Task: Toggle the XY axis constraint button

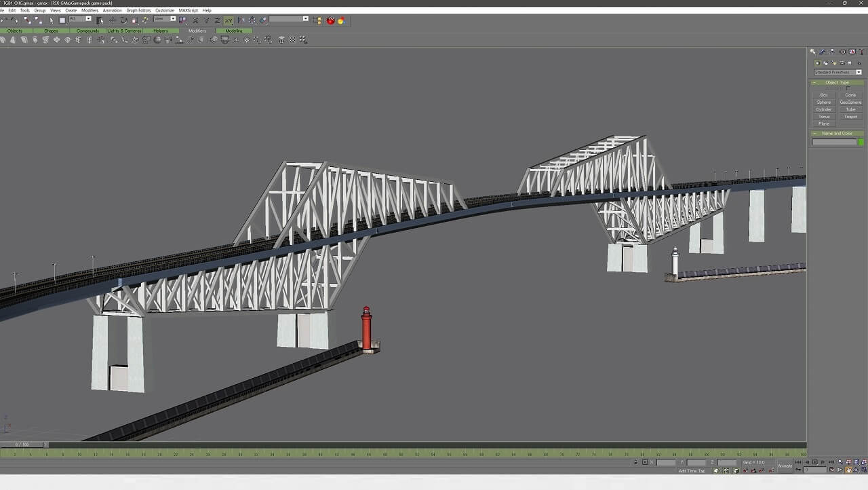Action: click(229, 20)
